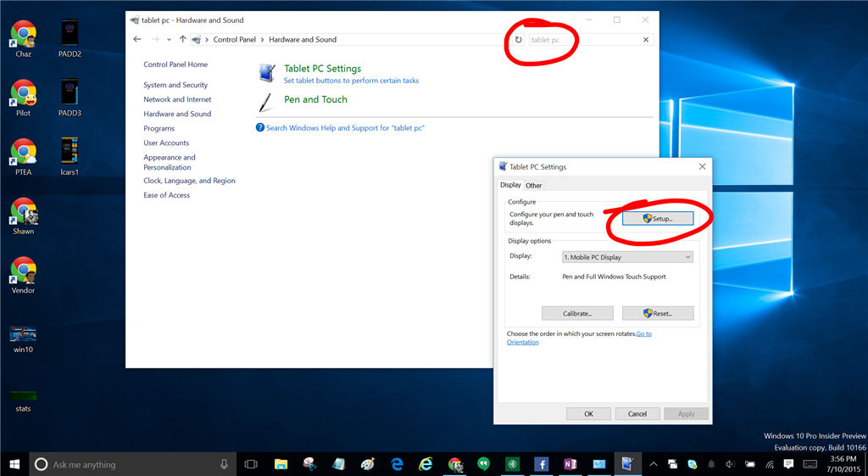This screenshot has width=868, height=476.
Task: Click the Ask me anything search box
Action: click(133, 464)
